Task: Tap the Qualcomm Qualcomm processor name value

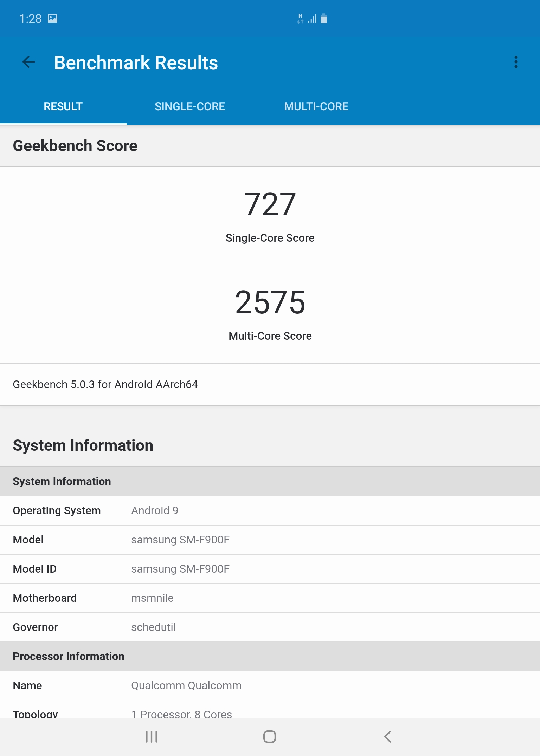Action: [x=186, y=685]
